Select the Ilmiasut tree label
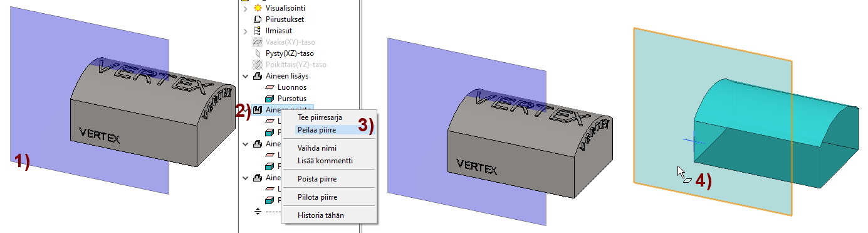The height and width of the screenshot is (233, 868). [x=279, y=31]
